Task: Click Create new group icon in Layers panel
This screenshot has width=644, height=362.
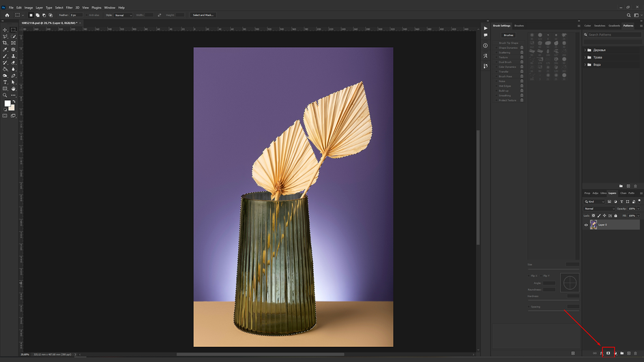Action: 621,353
